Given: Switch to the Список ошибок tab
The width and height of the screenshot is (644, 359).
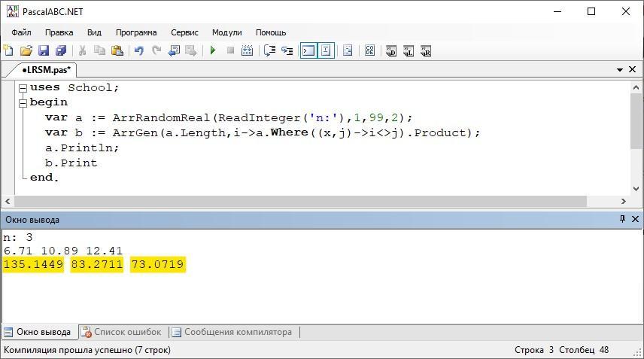Looking at the screenshot, I should [x=121, y=332].
